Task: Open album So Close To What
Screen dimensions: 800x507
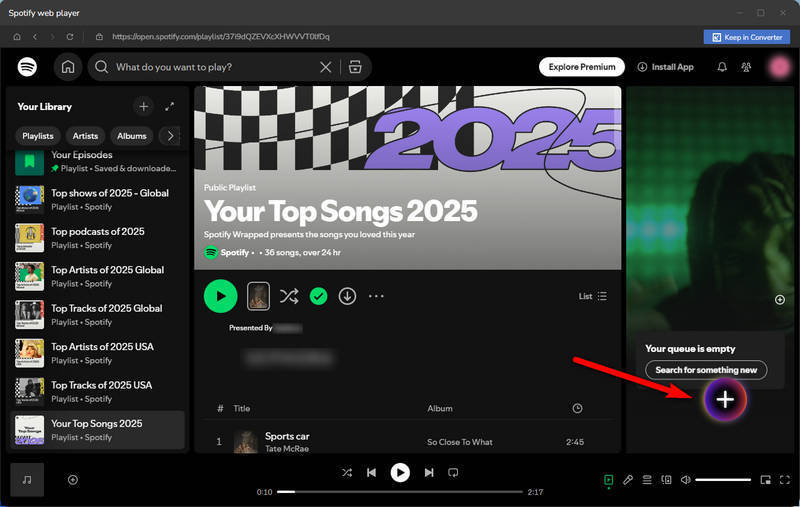Action: 460,442
